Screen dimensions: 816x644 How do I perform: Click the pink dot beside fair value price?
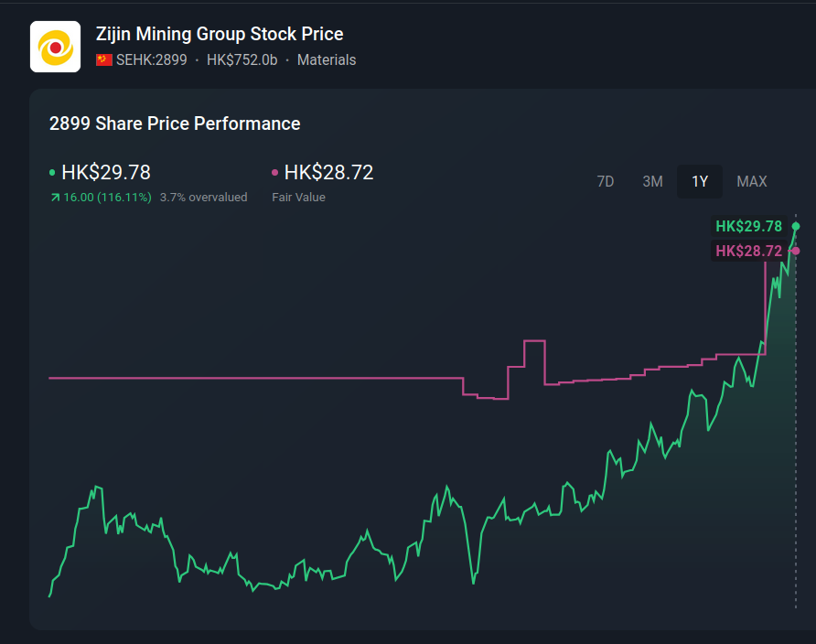(x=275, y=173)
